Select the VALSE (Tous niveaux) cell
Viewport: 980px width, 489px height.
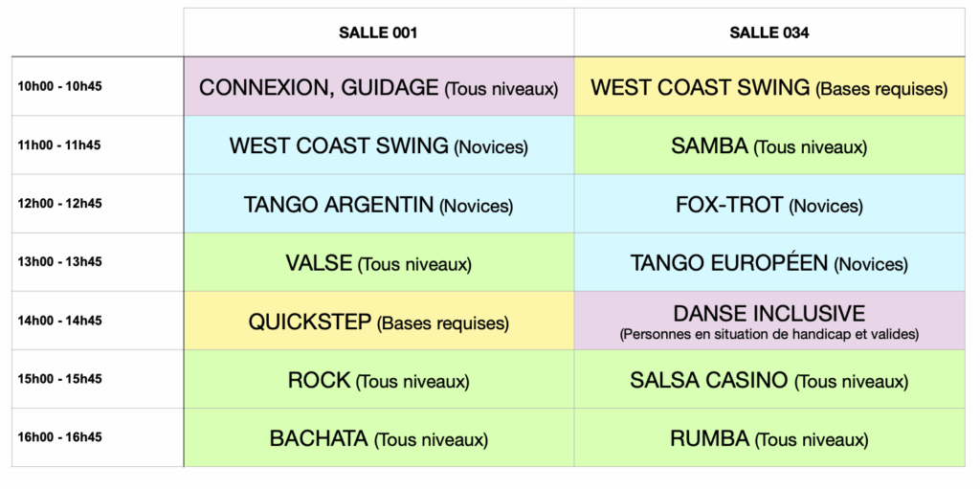pyautogui.click(x=378, y=262)
